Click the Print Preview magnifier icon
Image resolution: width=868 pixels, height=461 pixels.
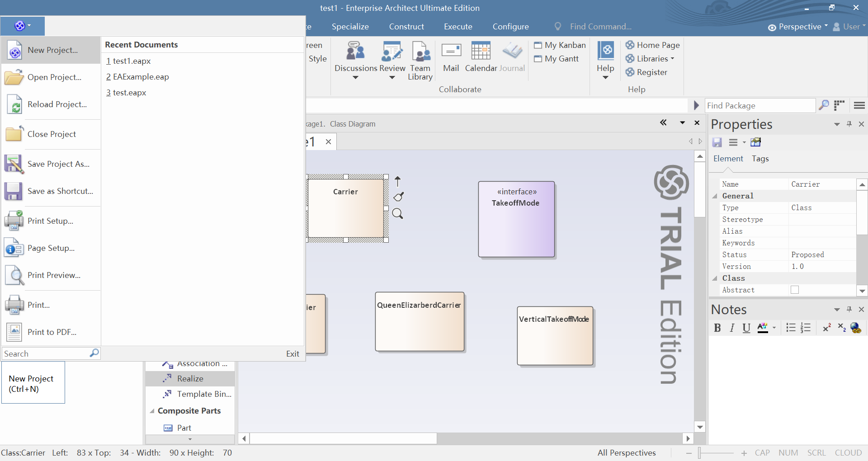(14, 275)
